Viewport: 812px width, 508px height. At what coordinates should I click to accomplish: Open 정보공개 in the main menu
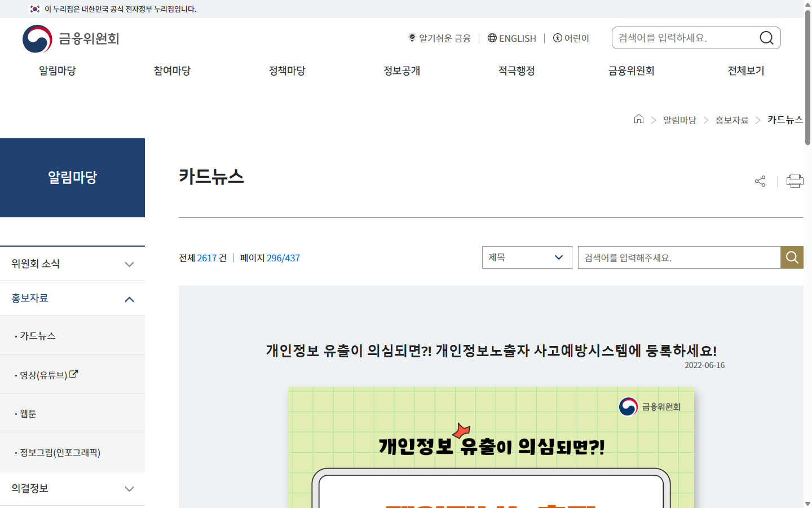402,71
